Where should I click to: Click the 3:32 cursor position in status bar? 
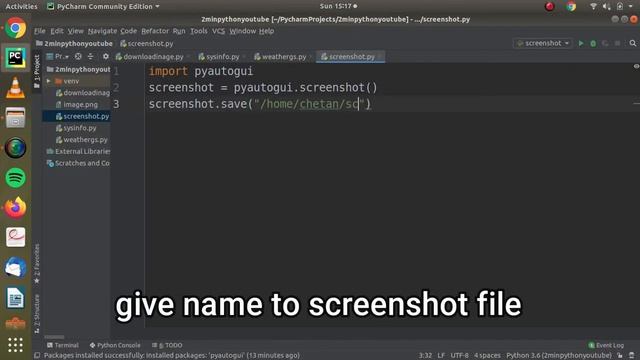425,356
